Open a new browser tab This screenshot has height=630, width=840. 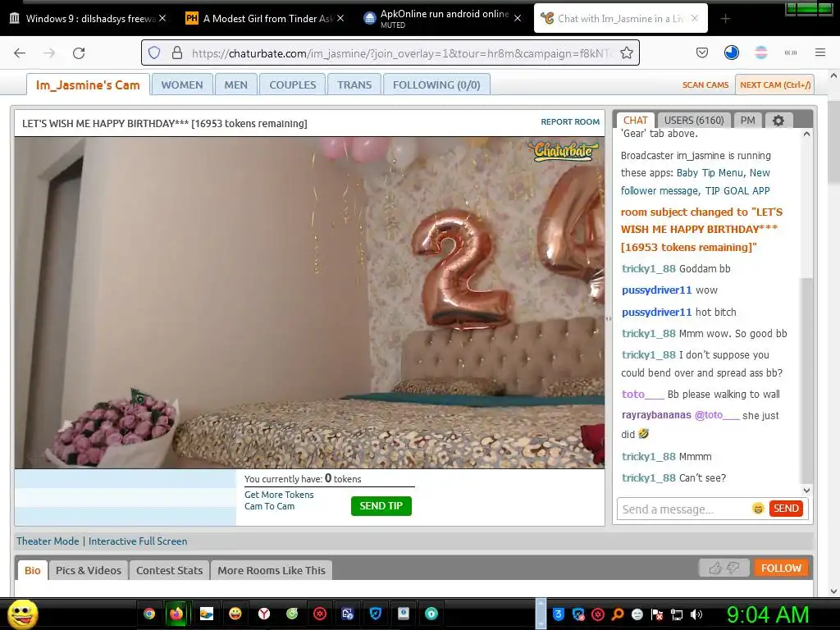(725, 19)
